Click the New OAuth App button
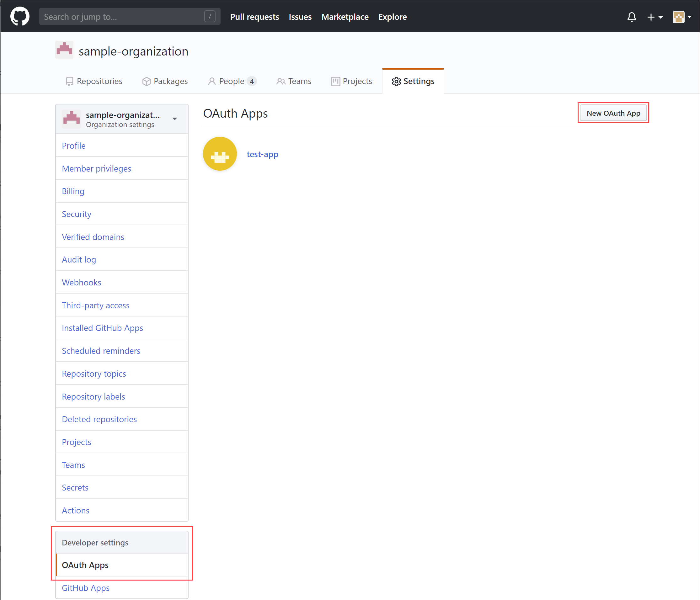 [612, 113]
